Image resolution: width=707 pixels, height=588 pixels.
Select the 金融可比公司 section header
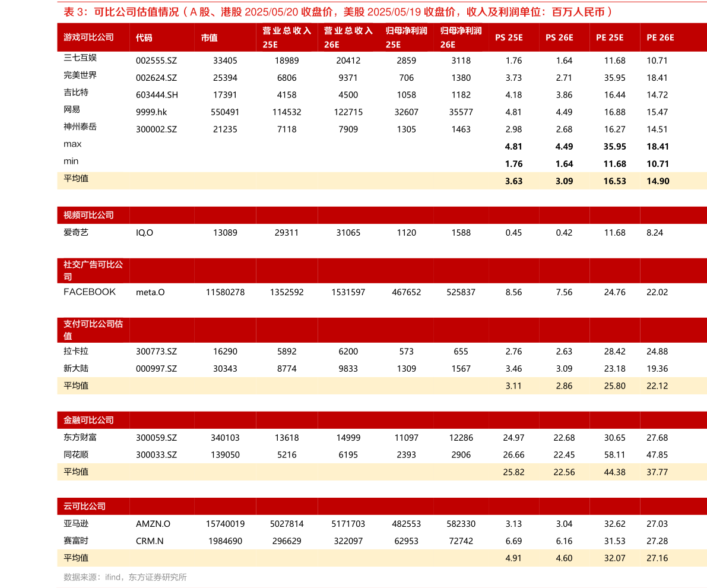[x=88, y=420]
